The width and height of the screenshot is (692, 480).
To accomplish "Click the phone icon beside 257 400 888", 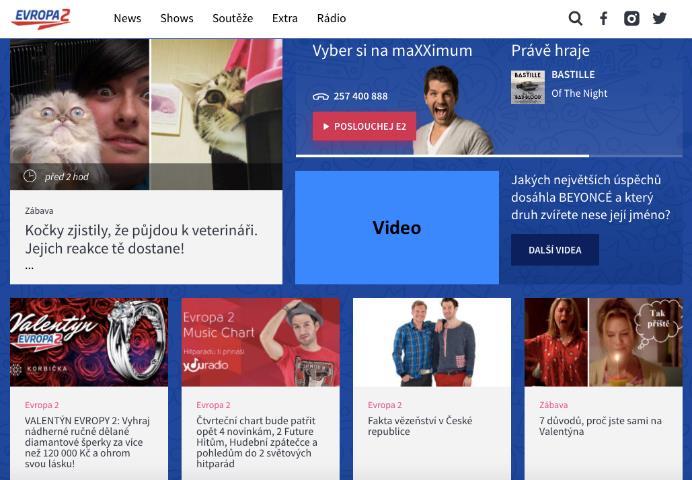I will [x=320, y=97].
